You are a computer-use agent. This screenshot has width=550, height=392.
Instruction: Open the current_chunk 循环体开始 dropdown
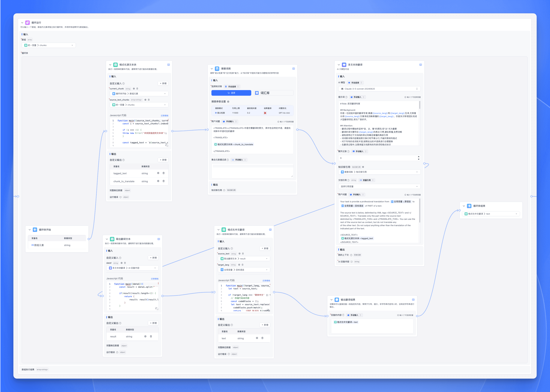click(x=139, y=94)
